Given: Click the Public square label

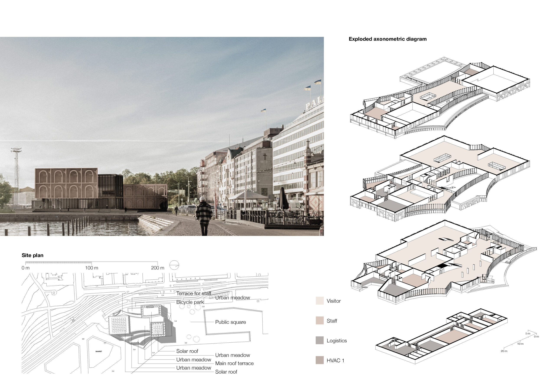Looking at the screenshot, I should click(230, 322).
